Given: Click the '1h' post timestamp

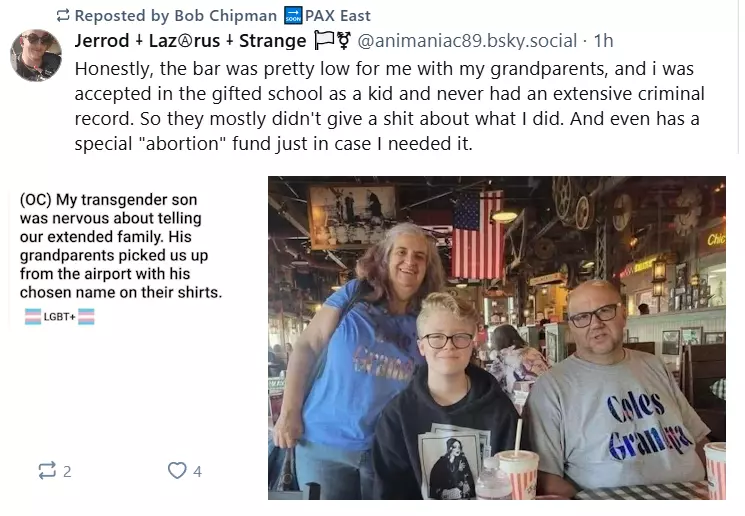Looking at the screenshot, I should click(603, 41).
